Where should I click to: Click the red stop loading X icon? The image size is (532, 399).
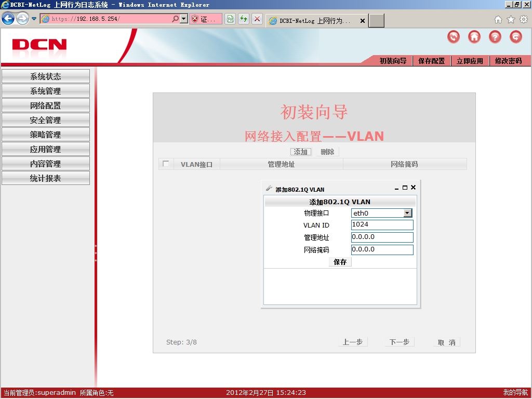(x=257, y=19)
